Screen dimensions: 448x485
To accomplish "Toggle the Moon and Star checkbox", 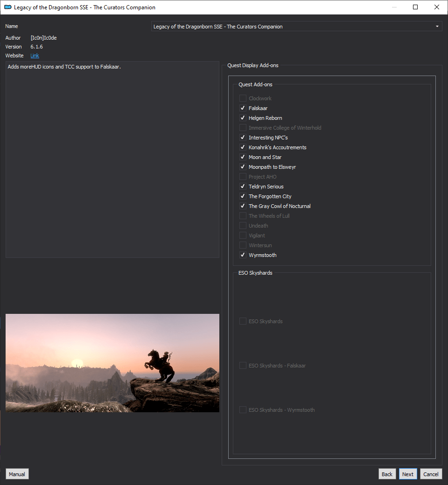I will pyautogui.click(x=243, y=157).
